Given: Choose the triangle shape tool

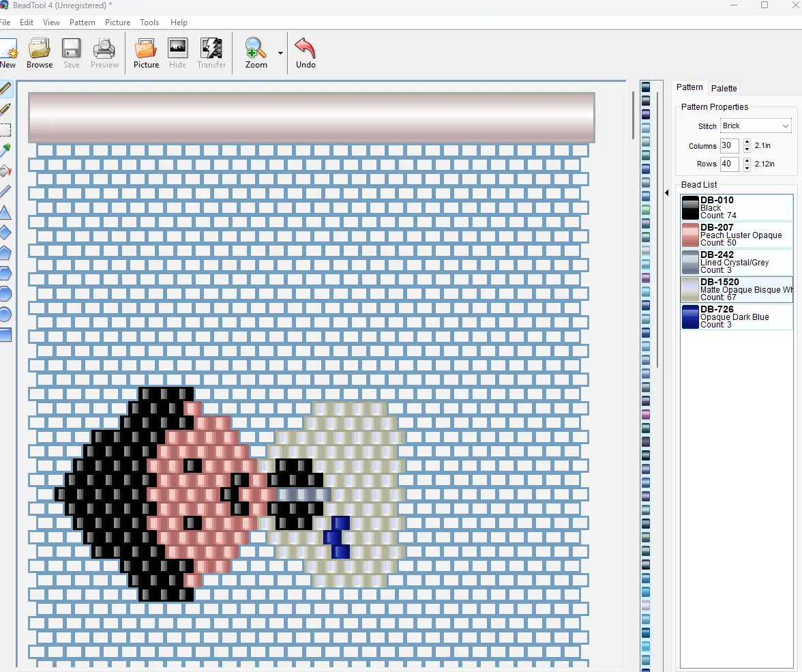Looking at the screenshot, I should pos(5,212).
